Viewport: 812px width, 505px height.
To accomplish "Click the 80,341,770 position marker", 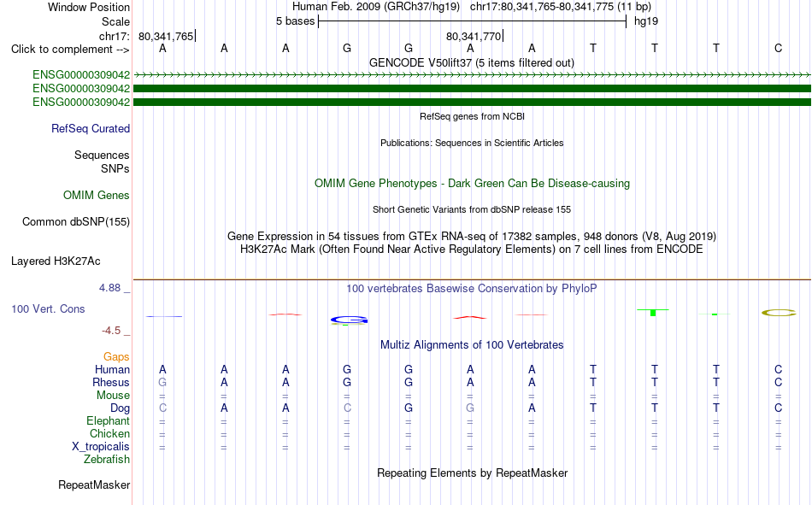I will coord(474,36).
